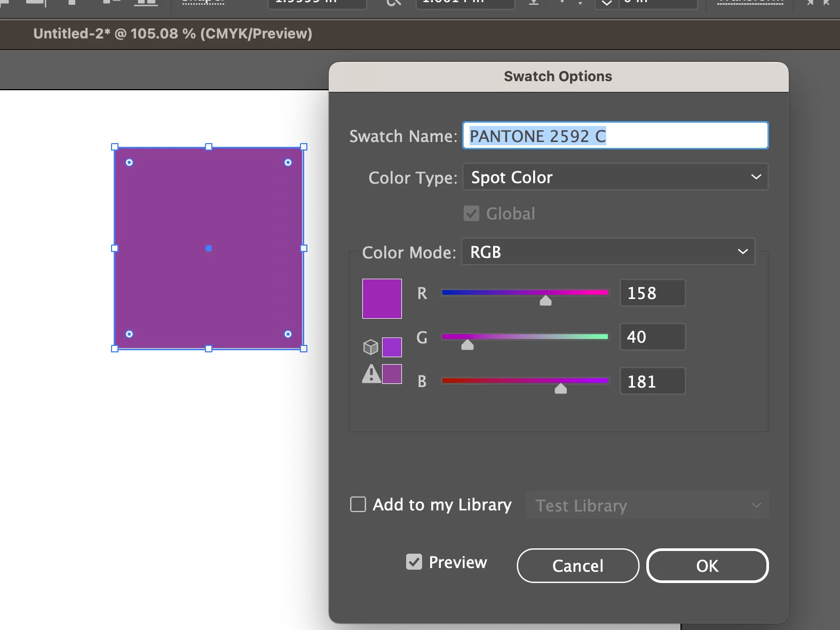840x630 pixels.
Task: Open the Test Library dropdown
Action: [x=648, y=505]
